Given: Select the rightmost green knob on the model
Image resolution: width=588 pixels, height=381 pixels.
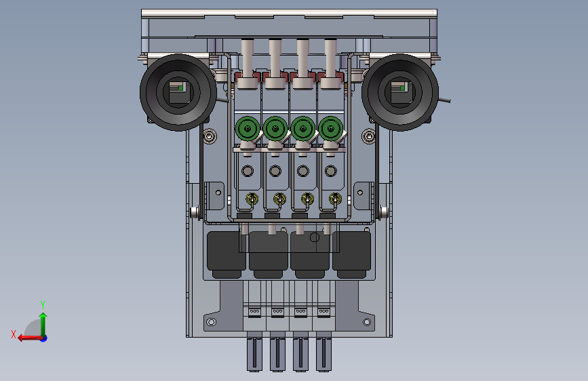Looking at the screenshot, I should coord(331,129).
